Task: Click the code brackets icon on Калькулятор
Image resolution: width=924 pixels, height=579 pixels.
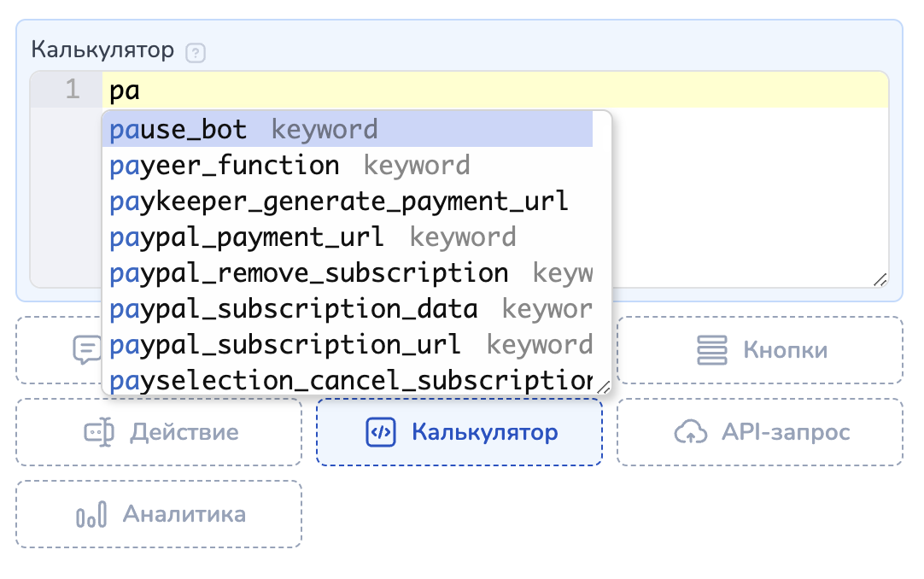Action: click(381, 432)
